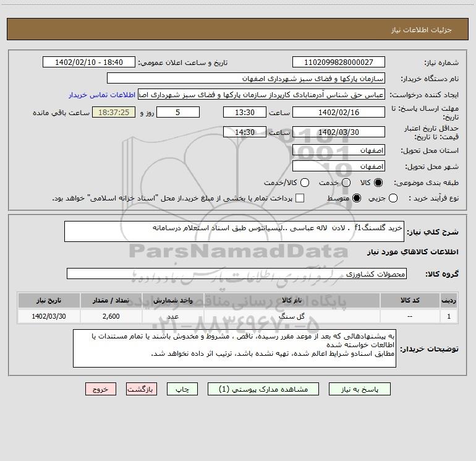Select the کالا radio button
This screenshot has height=461, width=476.
pyautogui.click(x=378, y=183)
